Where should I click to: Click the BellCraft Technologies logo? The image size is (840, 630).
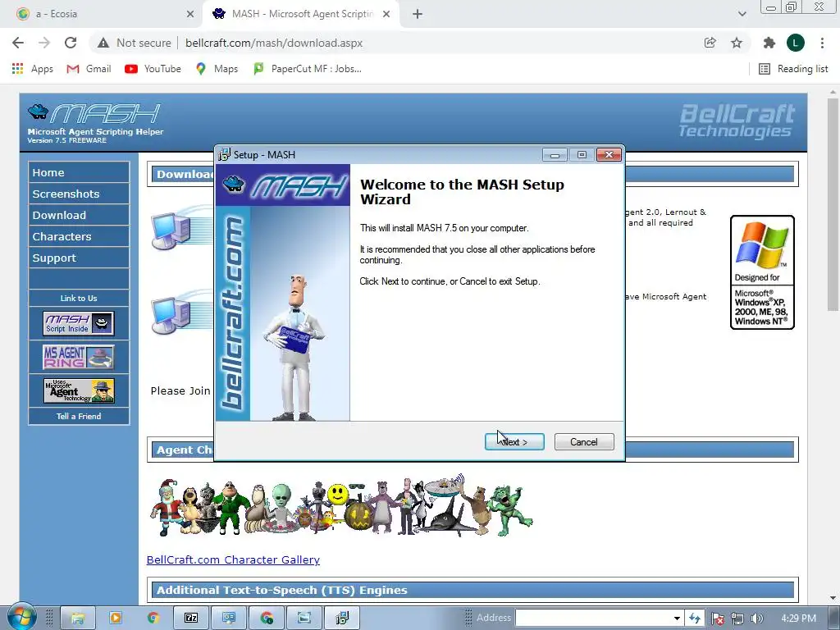pos(737,121)
